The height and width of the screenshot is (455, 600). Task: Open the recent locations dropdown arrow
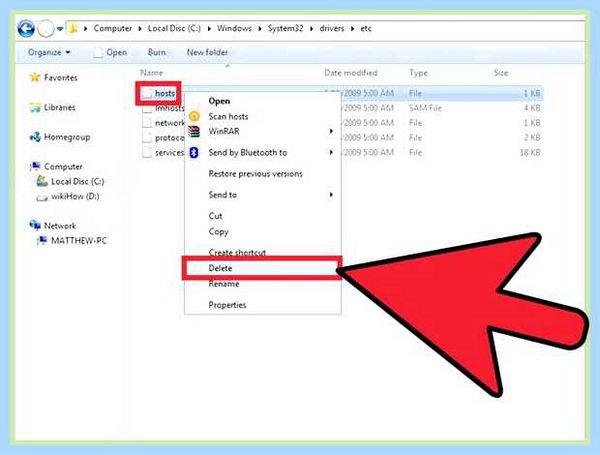[x=60, y=29]
